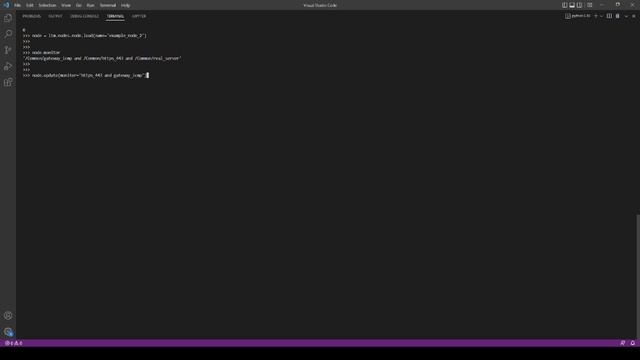Image resolution: width=640 pixels, height=360 pixels.
Task: Toggle the bottom panel layout icon
Action: [x=572, y=5]
